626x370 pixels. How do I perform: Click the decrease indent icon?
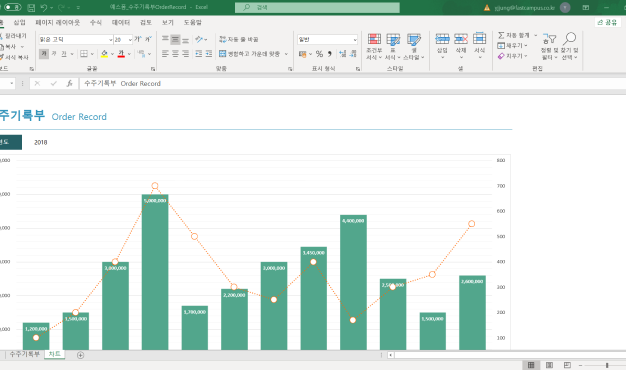pyautogui.click(x=198, y=53)
